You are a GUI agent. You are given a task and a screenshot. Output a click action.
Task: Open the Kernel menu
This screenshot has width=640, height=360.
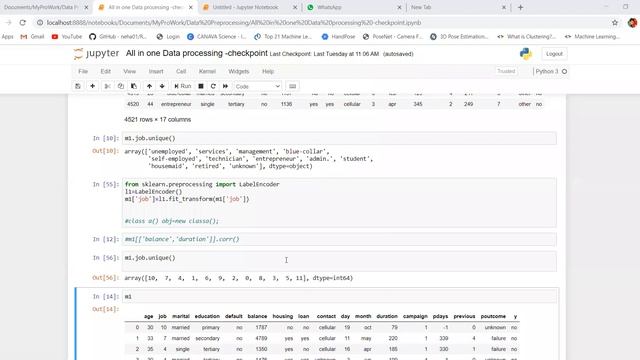coord(207,71)
